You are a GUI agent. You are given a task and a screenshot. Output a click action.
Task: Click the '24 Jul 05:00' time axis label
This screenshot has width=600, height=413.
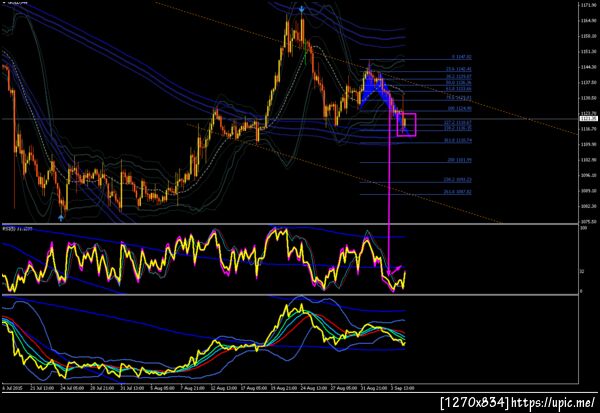pyautogui.click(x=72, y=388)
